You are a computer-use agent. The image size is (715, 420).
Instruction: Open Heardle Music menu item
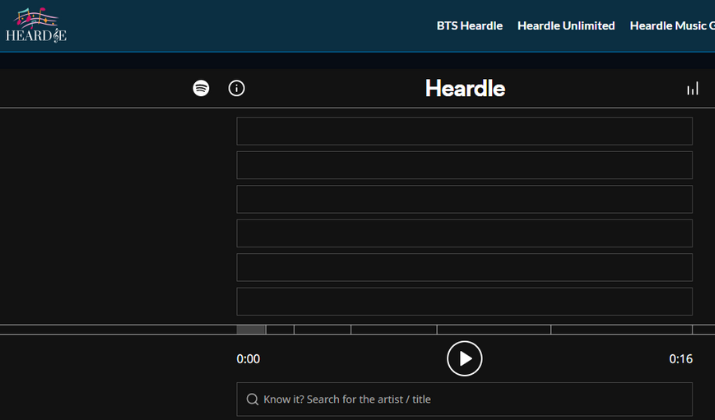coord(672,26)
